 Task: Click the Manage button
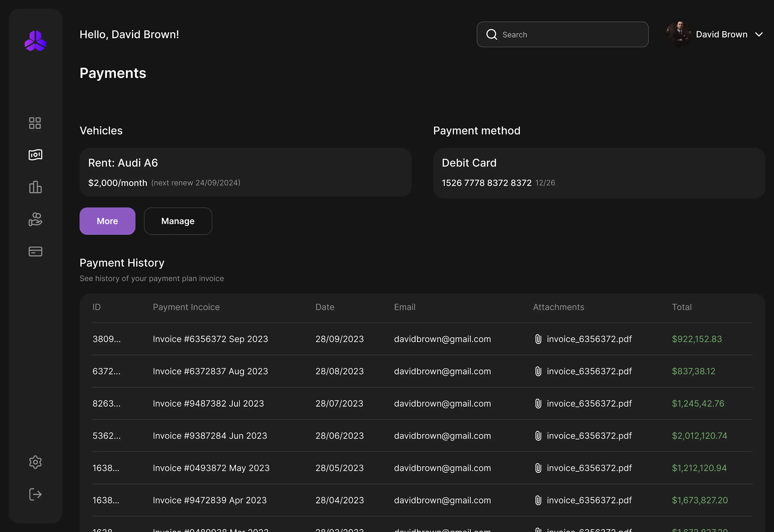pos(178,221)
